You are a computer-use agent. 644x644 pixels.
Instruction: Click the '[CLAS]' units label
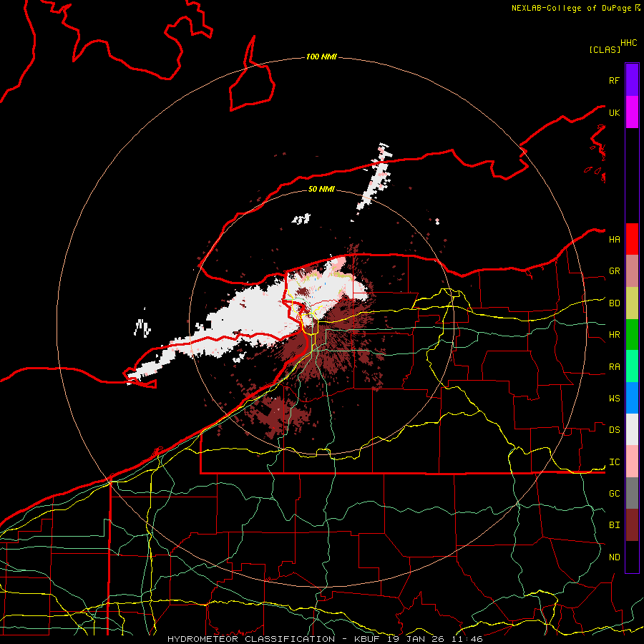pos(605,49)
